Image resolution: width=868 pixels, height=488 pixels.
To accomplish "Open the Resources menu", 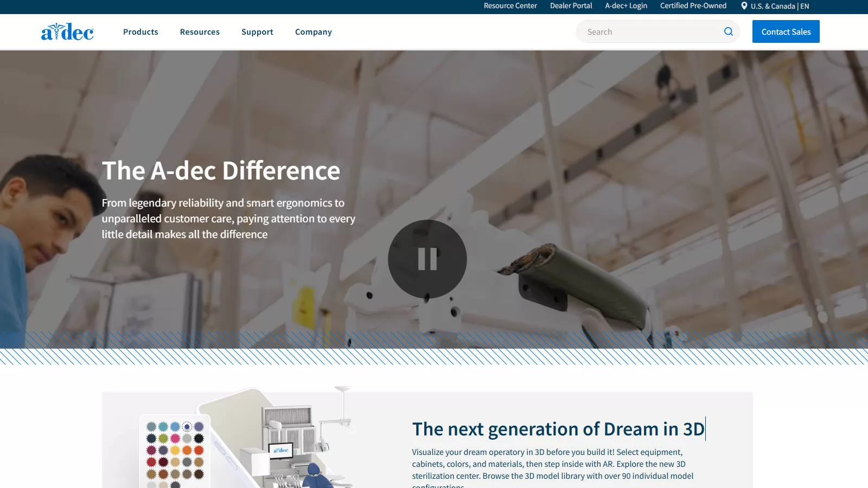I will point(200,32).
